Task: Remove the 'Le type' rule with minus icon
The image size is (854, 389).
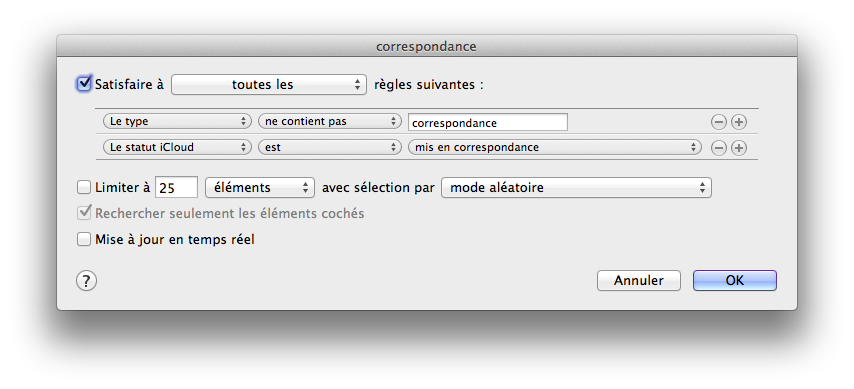Action: coord(718,122)
